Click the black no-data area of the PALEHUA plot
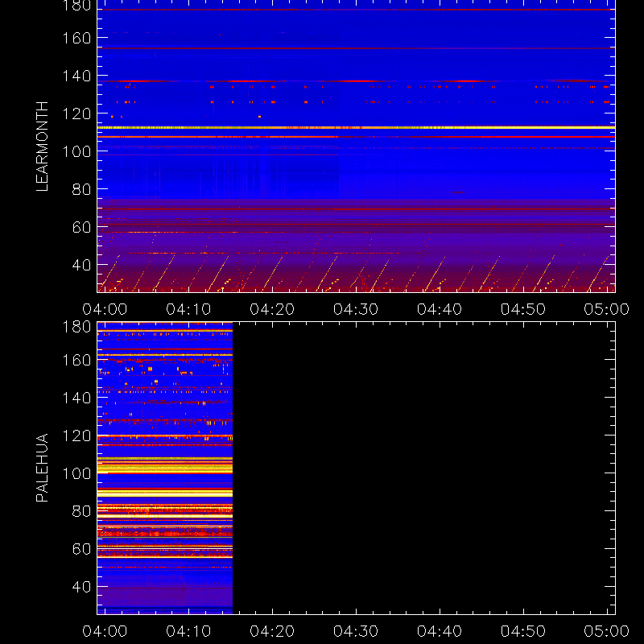This screenshot has width=644, height=644. 424,469
